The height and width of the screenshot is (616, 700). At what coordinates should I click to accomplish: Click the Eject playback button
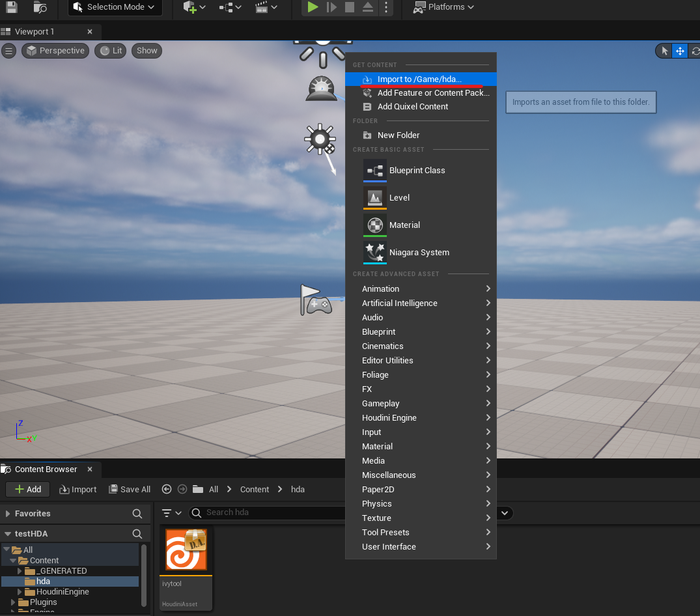367,7
